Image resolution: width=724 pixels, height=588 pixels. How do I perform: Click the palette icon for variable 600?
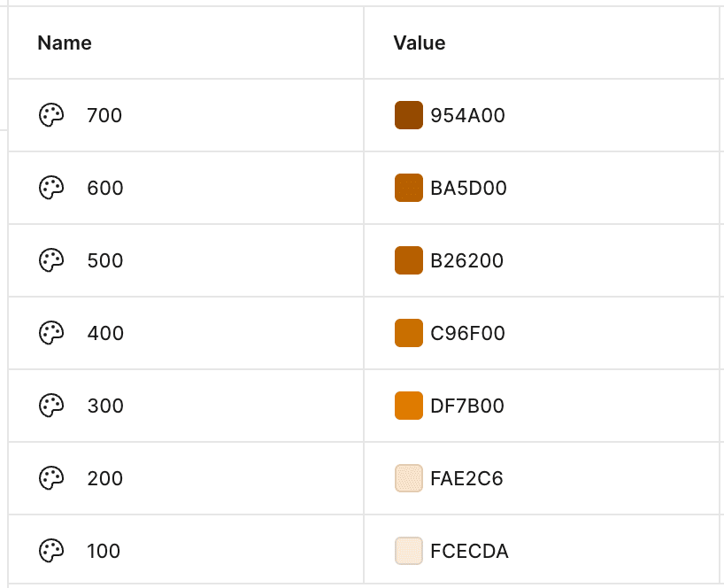tap(51, 188)
